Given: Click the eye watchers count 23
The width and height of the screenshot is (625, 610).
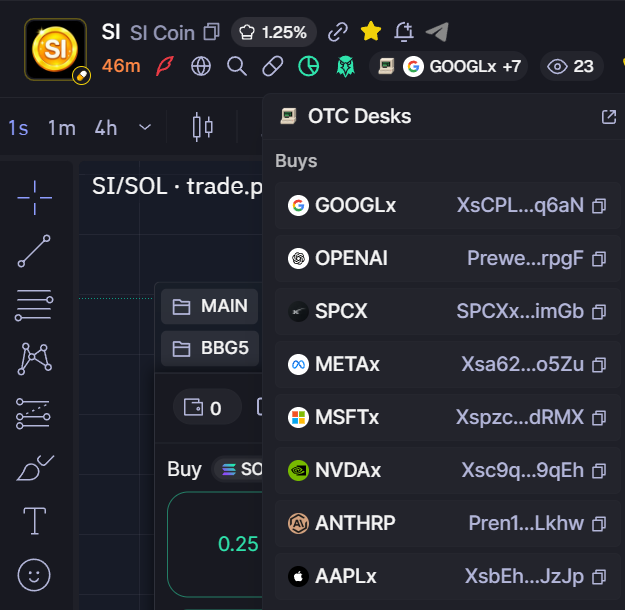Looking at the screenshot, I should 571,66.
